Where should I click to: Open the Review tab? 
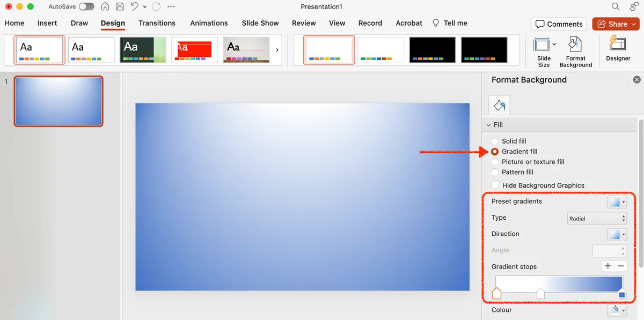pyautogui.click(x=304, y=23)
